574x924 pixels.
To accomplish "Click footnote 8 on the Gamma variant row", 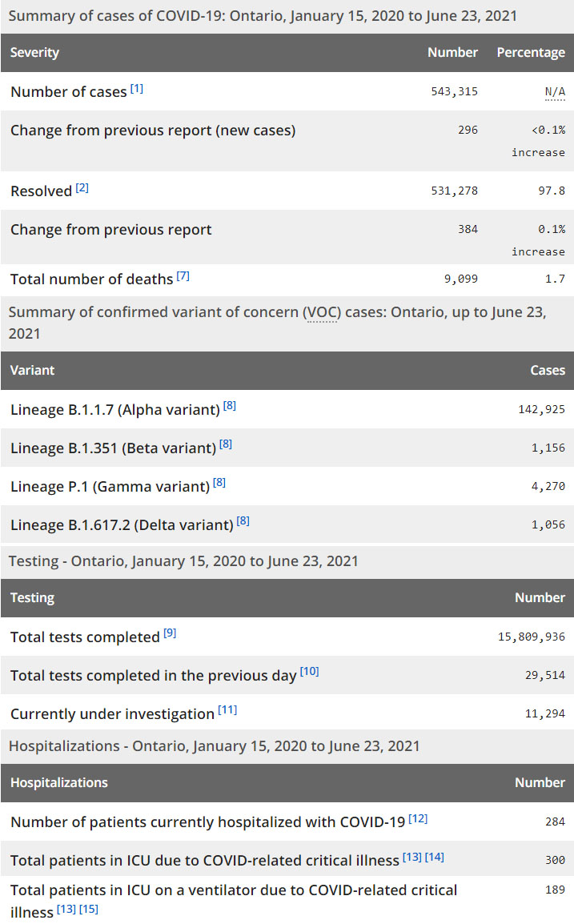I will [219, 483].
